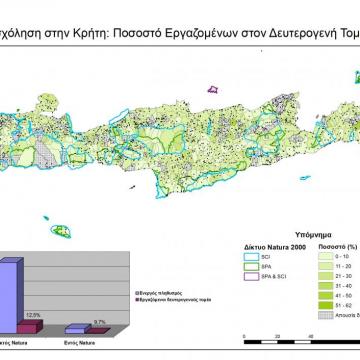Viewport: 360px width, 360px height.
Task: Click the 'SCI' legend label
Action: (x=266, y=257)
